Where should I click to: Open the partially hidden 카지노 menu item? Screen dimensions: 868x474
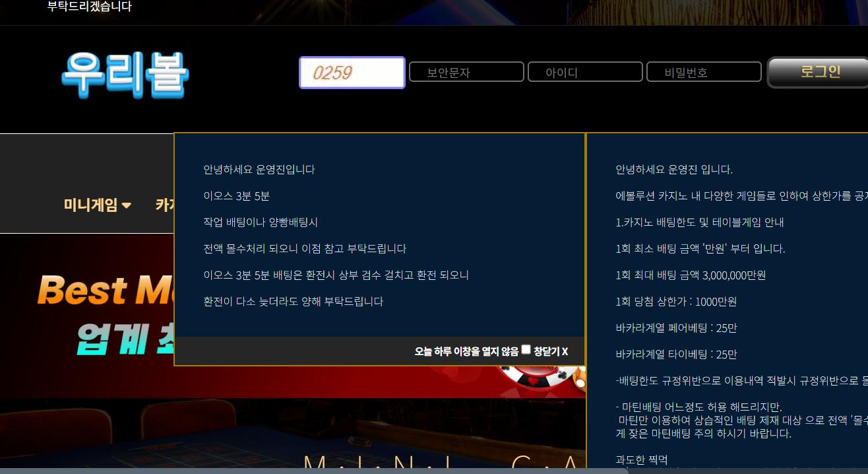[x=164, y=205]
